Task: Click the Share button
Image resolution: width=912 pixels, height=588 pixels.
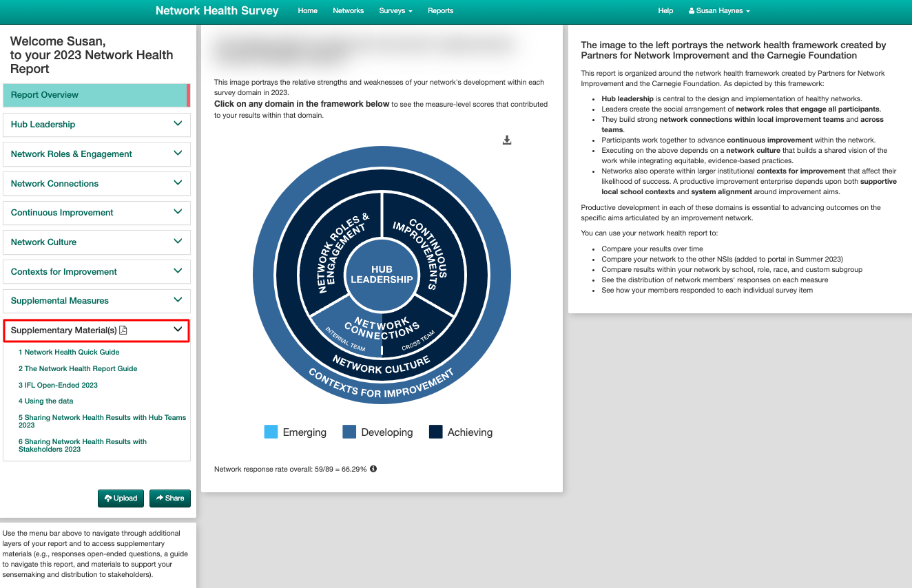Action: coord(170,498)
